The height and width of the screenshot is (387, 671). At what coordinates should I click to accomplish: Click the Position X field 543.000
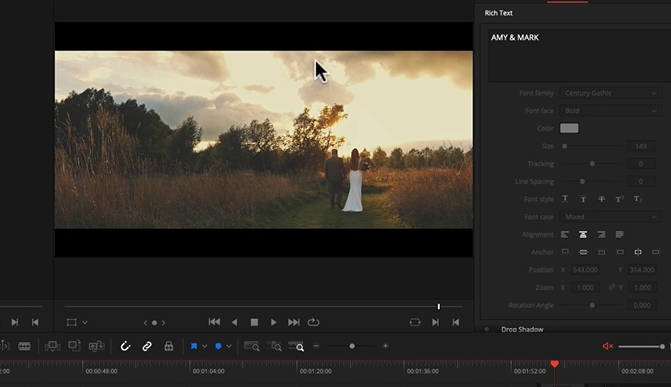585,270
